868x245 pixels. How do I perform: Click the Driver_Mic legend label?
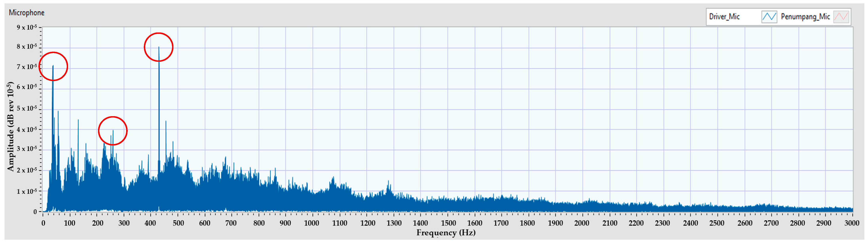(724, 16)
